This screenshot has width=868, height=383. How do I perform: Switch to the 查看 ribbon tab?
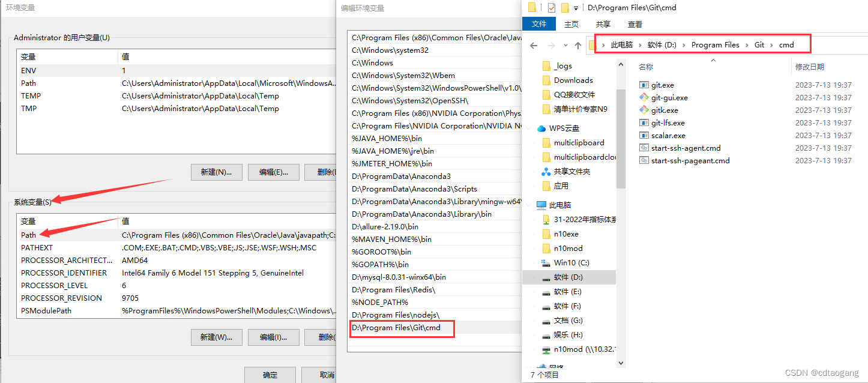(634, 24)
